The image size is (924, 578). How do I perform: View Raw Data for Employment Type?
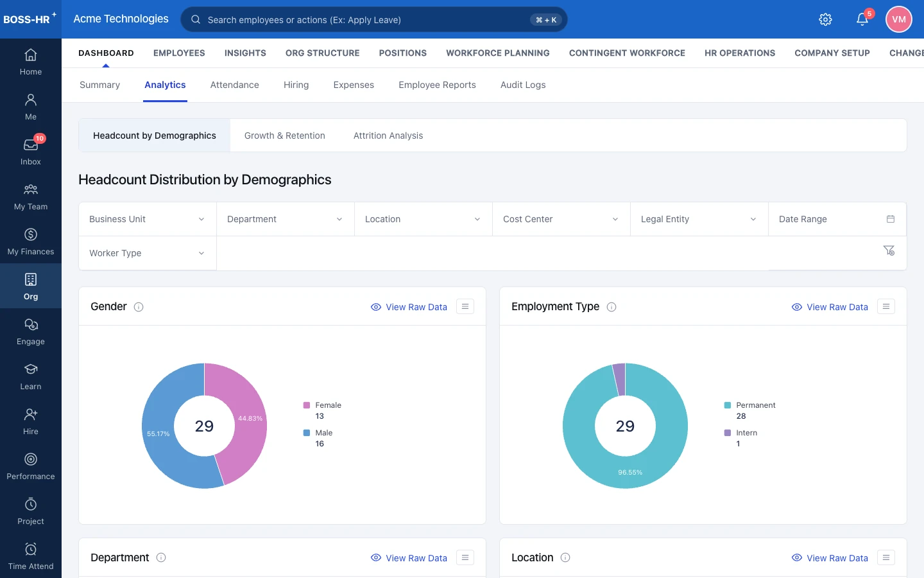[x=830, y=307]
